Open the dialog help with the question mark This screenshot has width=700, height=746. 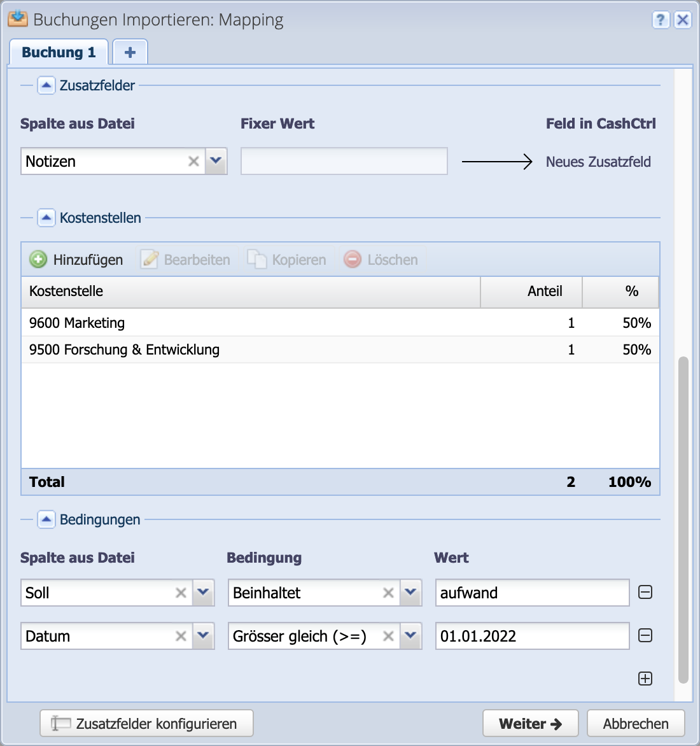(x=660, y=20)
